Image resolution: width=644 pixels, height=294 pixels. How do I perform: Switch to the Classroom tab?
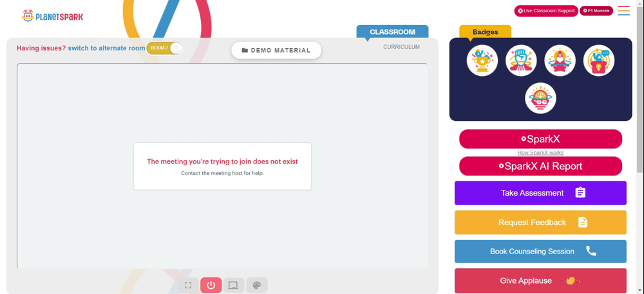click(x=392, y=32)
